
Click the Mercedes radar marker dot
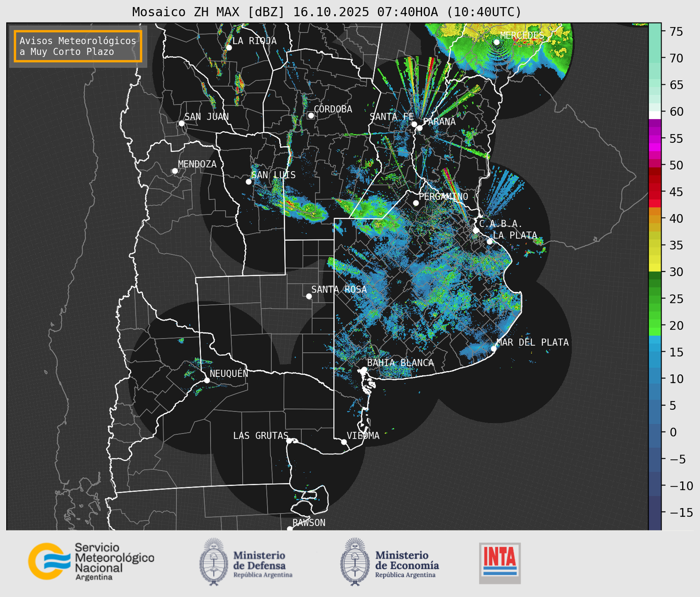(497, 42)
